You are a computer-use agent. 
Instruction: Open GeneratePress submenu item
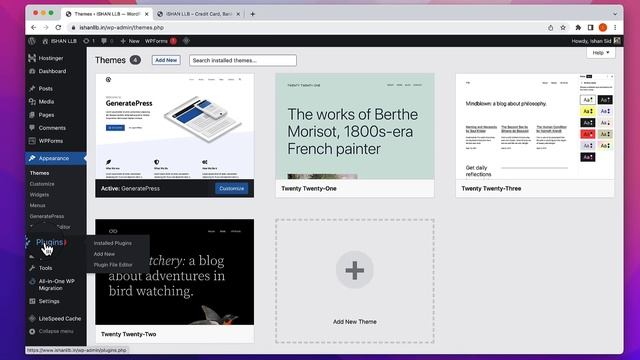pos(47,216)
